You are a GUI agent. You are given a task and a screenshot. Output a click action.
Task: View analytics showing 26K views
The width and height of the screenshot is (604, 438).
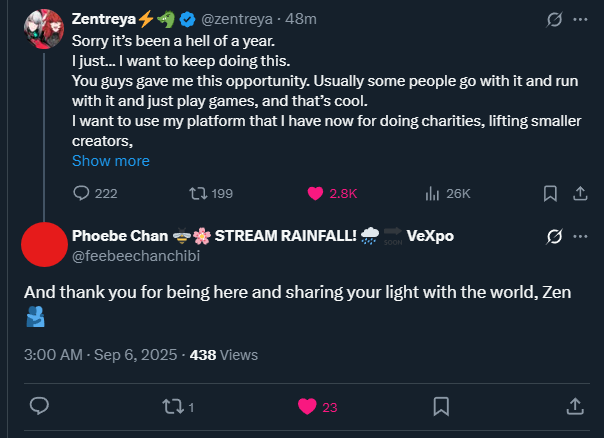point(433,193)
